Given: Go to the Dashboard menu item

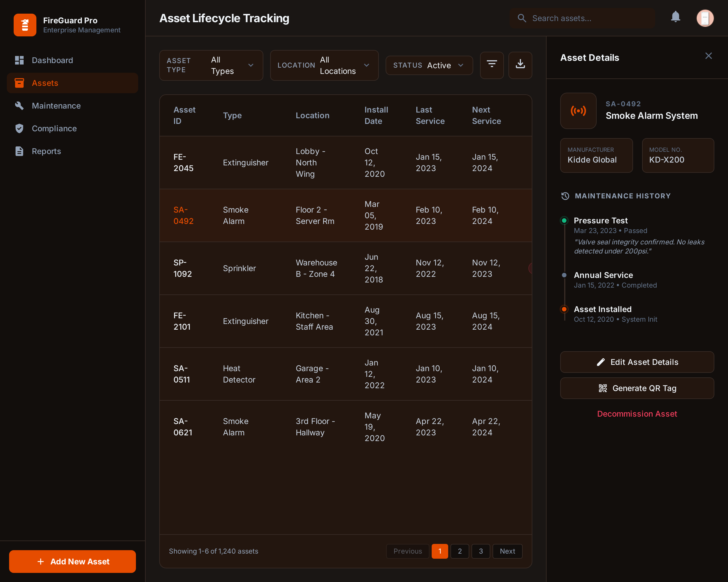Looking at the screenshot, I should (x=52, y=61).
